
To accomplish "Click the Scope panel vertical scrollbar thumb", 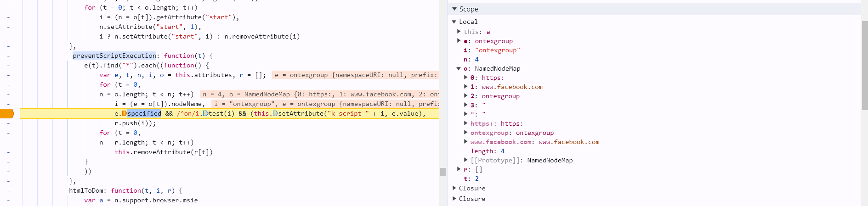I will pos(864,64).
